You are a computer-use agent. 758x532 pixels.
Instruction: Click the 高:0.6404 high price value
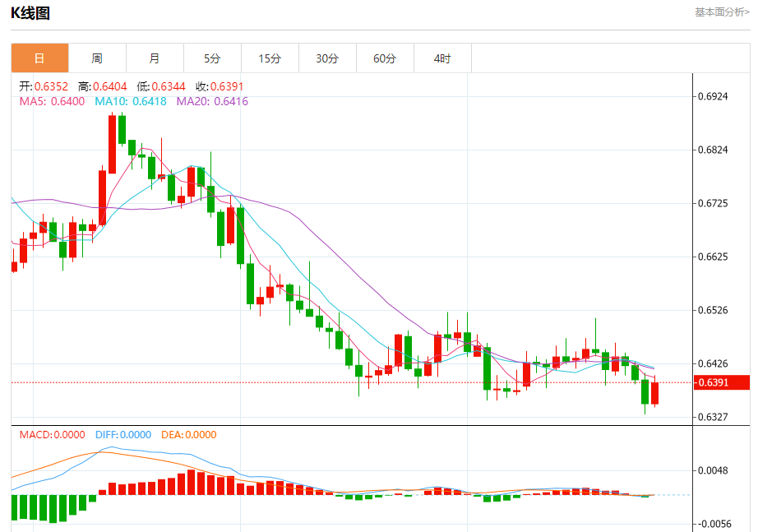(103, 86)
